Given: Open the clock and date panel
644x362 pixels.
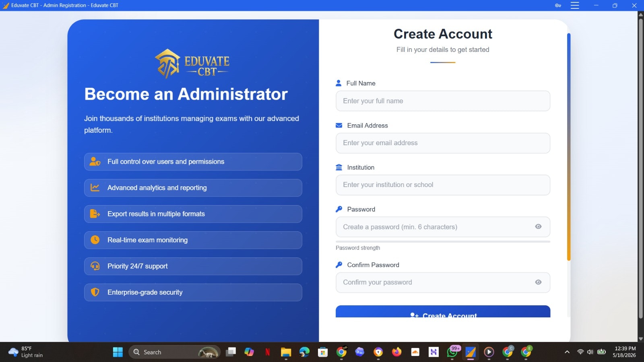Looking at the screenshot, I should pos(625,352).
